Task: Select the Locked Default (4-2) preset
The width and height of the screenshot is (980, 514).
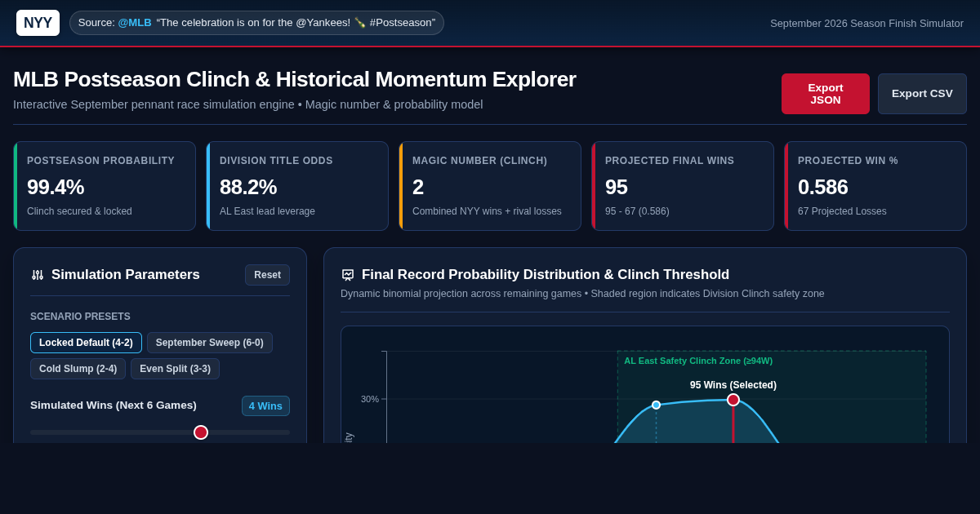Action: (x=86, y=343)
